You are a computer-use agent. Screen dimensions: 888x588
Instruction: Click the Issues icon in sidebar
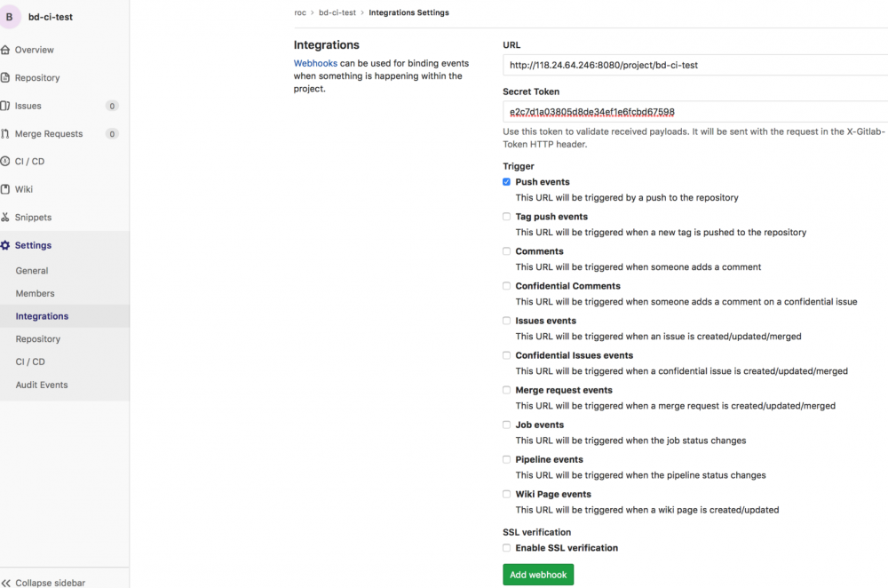click(x=5, y=106)
